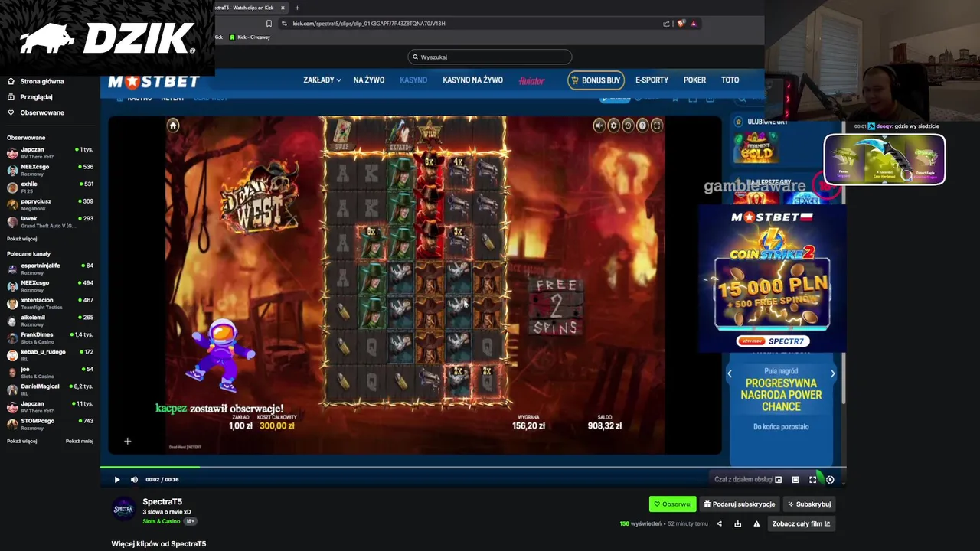Image resolution: width=980 pixels, height=551 pixels.
Task: Bookmark page with browser bookmark icon
Action: [269, 24]
